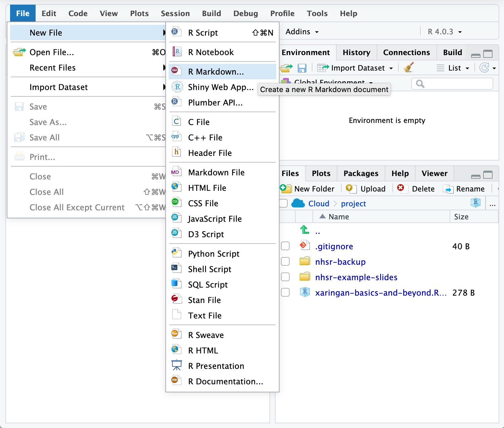Expand the Recent Files submenu
Viewport: 504px width, 428px height.
point(88,68)
